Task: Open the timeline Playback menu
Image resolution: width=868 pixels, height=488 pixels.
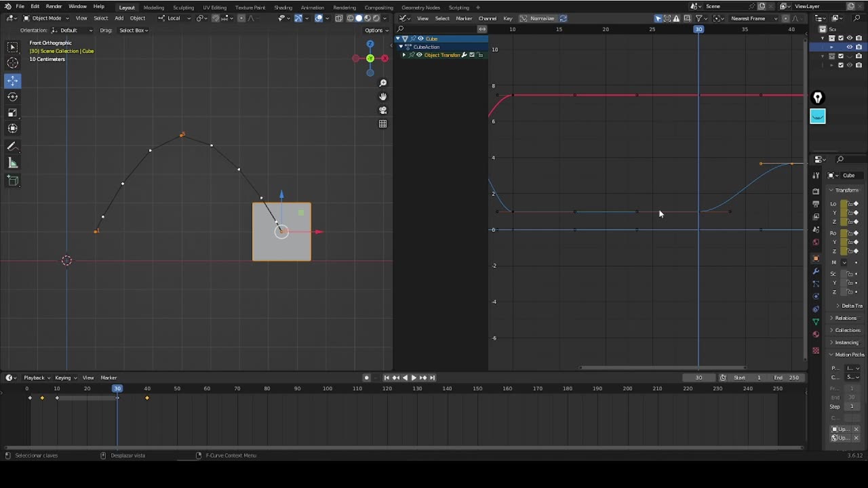Action: point(36,378)
